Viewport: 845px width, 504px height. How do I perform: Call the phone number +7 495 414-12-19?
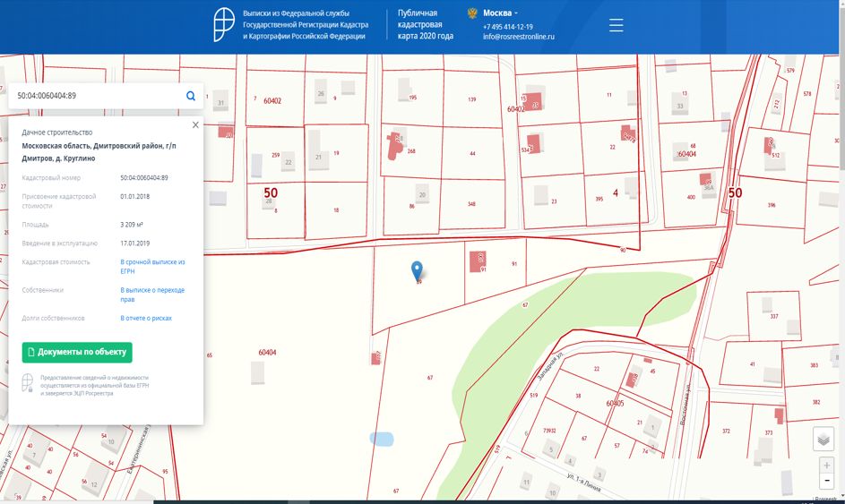point(508,27)
